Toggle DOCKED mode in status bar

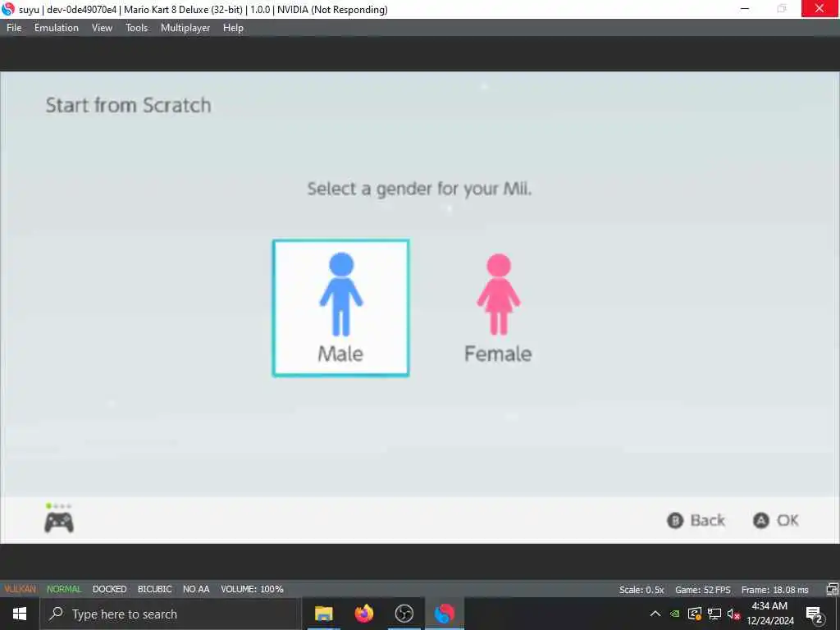tap(109, 589)
